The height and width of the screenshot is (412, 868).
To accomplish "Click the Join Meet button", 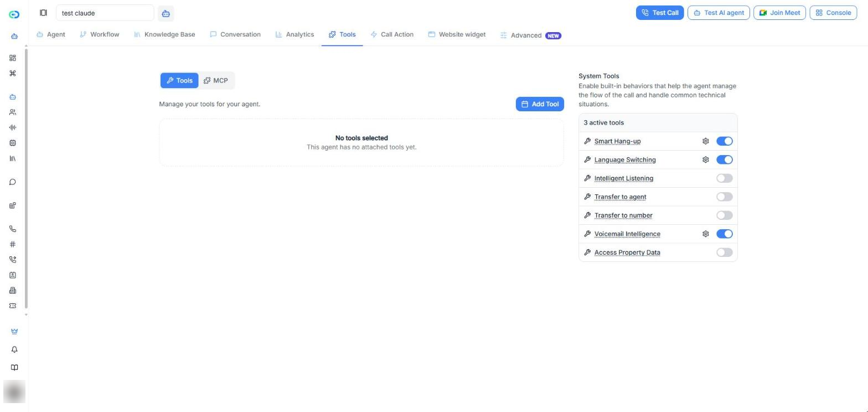I will pyautogui.click(x=779, y=13).
